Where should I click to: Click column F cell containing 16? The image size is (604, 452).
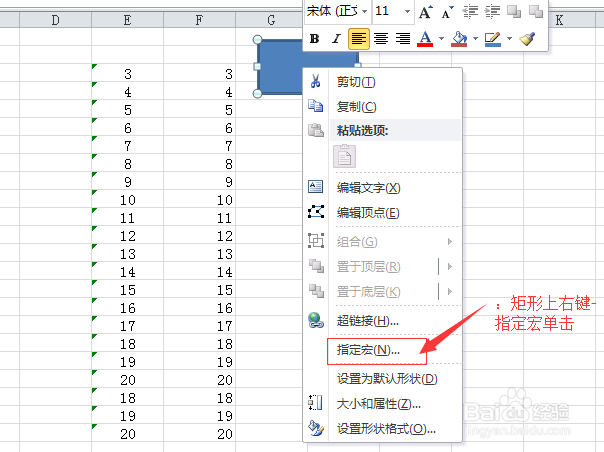pos(199,307)
